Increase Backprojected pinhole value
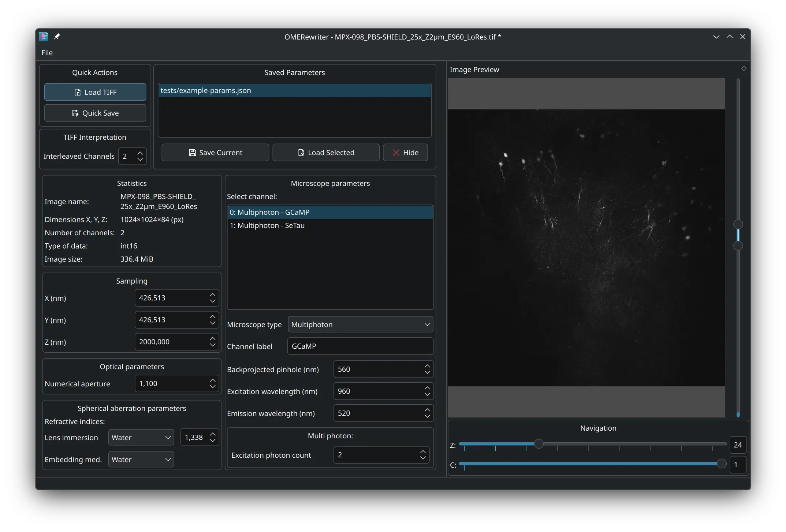Screen dimensions: 786x532 427,366
